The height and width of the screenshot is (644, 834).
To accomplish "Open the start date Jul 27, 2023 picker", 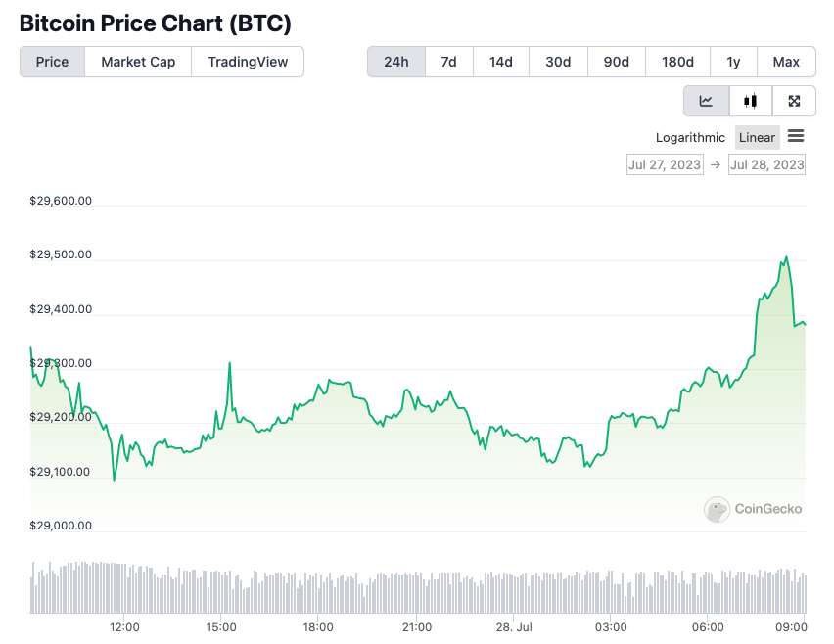I will pyautogui.click(x=665, y=164).
